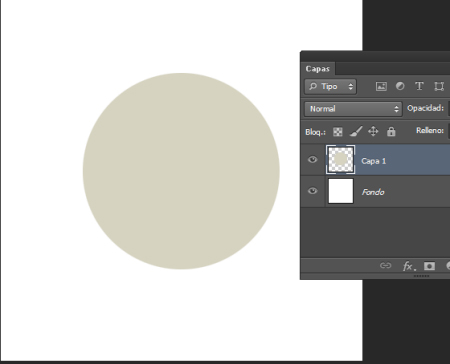Lock image pixels brush icon
Image resolution: width=450 pixels, height=364 pixels.
(x=356, y=131)
